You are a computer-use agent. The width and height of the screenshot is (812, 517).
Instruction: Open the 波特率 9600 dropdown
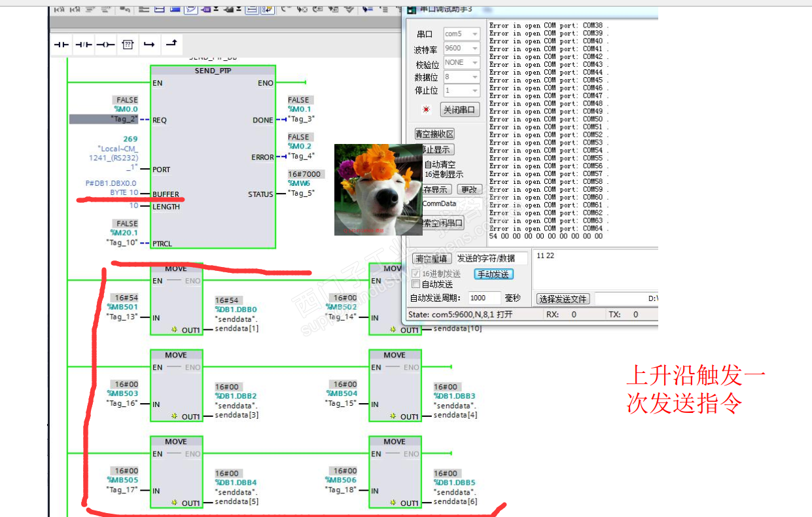461,48
